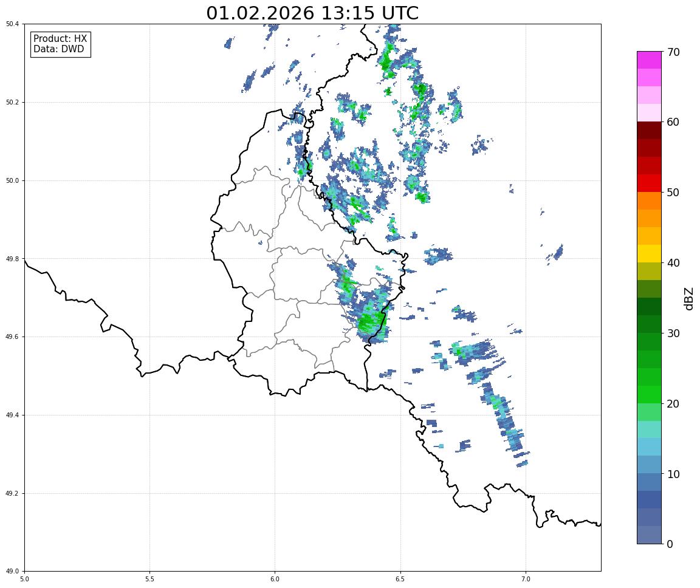Click the longitude axis label 6.5

[400, 579]
